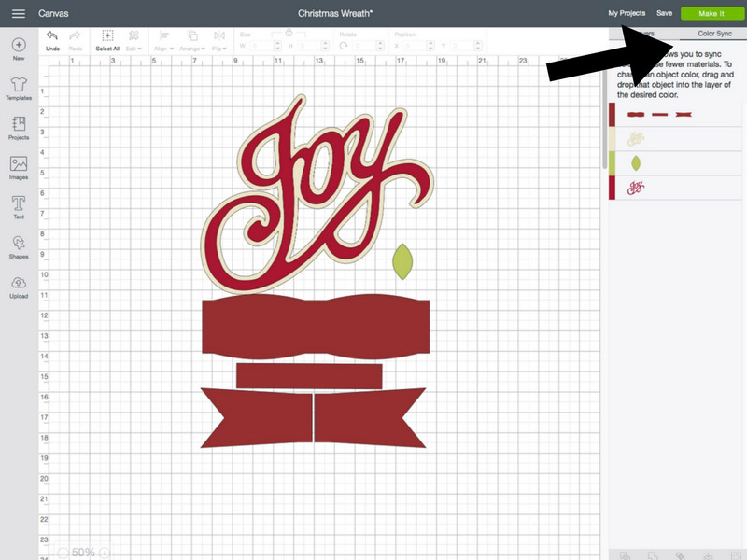Select the dark red color bar

point(613,114)
